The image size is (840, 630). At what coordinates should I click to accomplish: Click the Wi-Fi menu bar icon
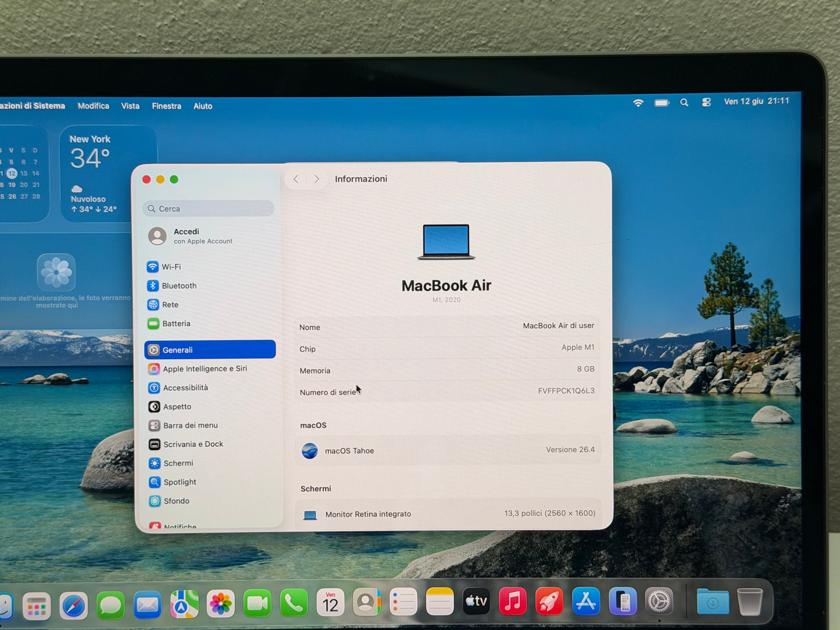coord(638,103)
